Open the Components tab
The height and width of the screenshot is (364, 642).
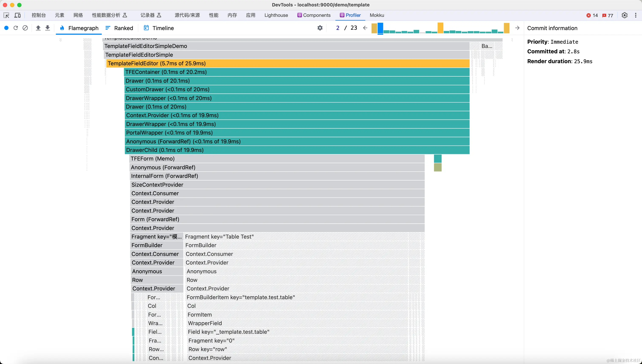pyautogui.click(x=314, y=15)
